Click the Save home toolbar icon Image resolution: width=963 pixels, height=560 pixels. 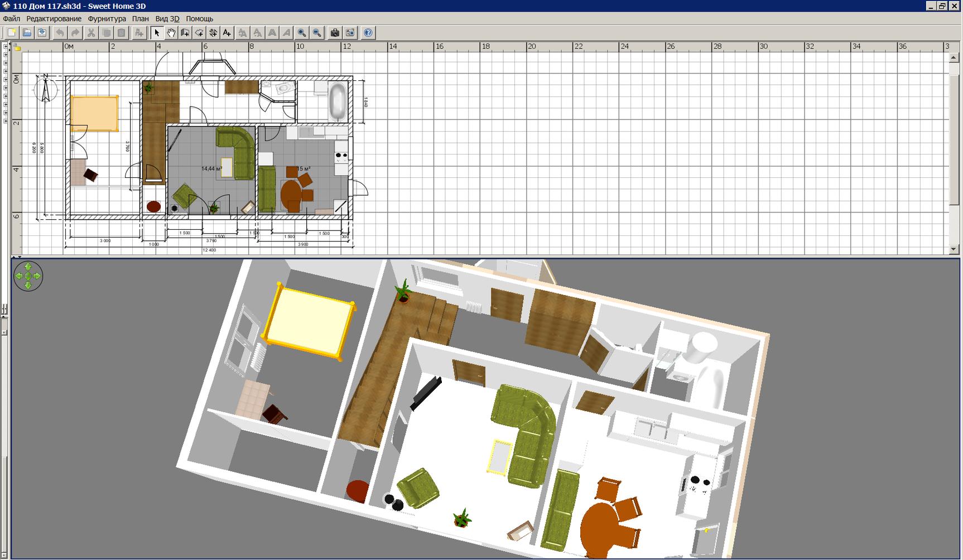click(x=42, y=33)
